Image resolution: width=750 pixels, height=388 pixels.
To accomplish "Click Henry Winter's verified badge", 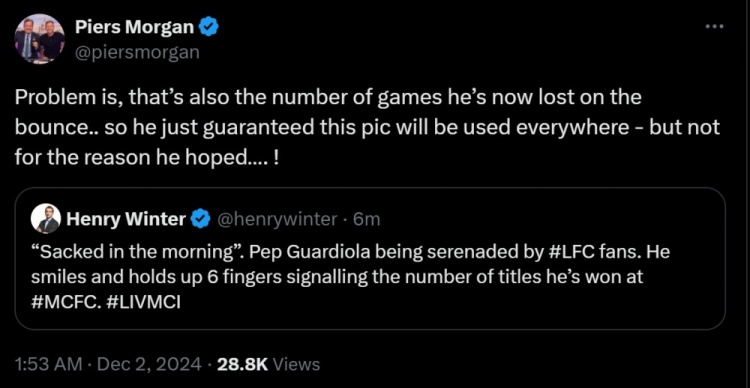I will [200, 219].
